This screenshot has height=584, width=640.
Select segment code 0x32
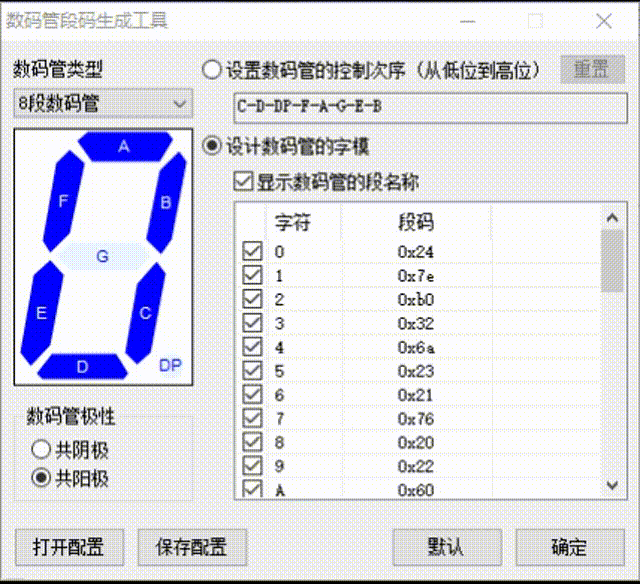click(416, 324)
